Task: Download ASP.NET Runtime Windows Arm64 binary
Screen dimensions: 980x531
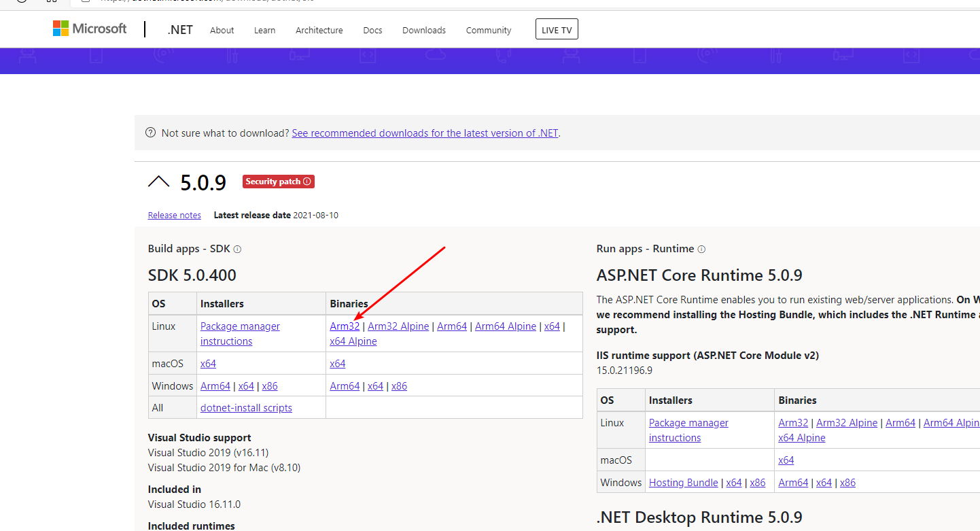Action: click(x=793, y=483)
